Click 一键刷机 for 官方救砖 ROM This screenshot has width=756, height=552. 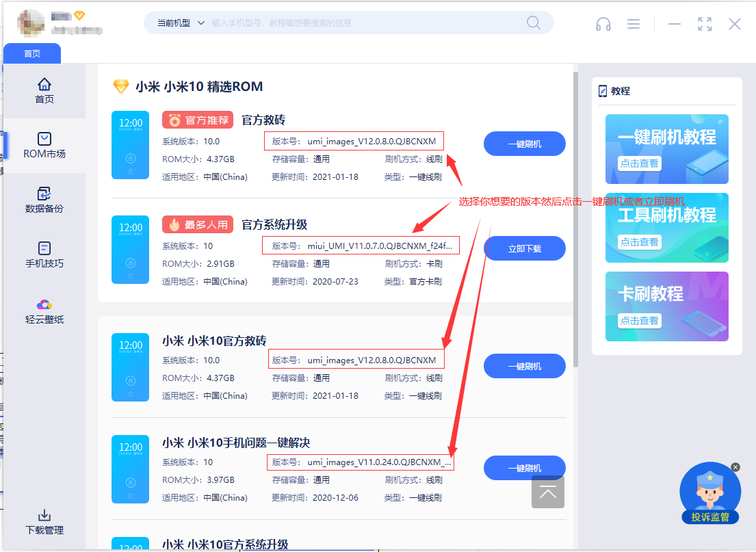pyautogui.click(x=524, y=144)
